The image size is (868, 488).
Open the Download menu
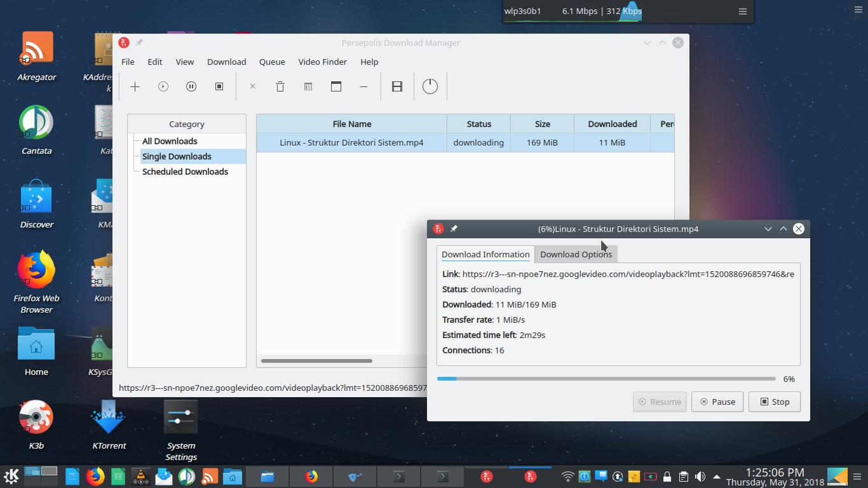click(226, 62)
